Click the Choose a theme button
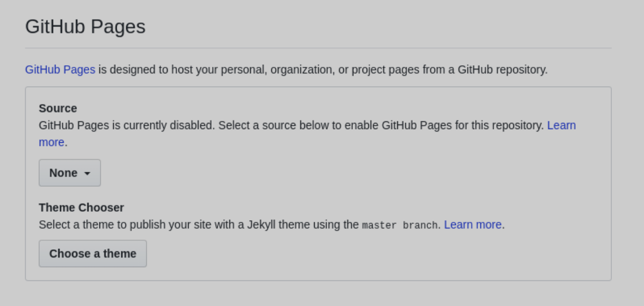644x306 pixels. pyautogui.click(x=93, y=253)
